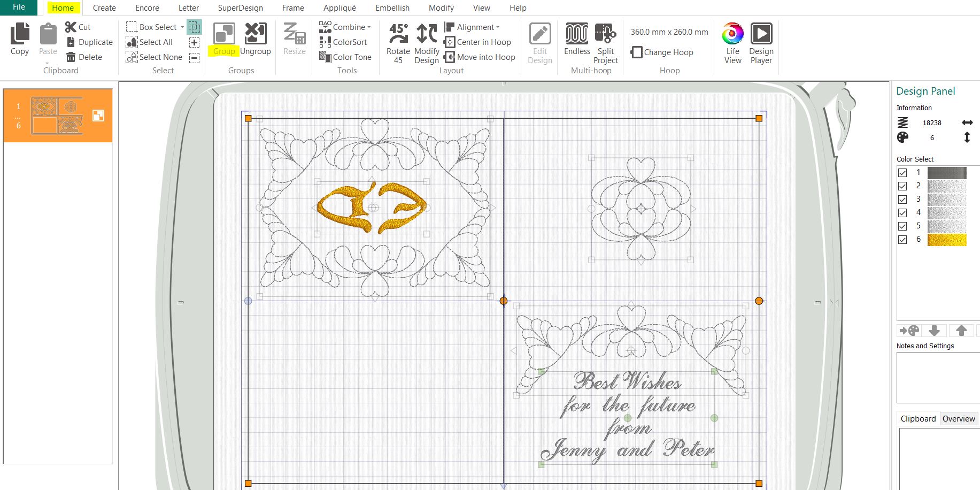Center the design in the hoop

pyautogui.click(x=477, y=42)
